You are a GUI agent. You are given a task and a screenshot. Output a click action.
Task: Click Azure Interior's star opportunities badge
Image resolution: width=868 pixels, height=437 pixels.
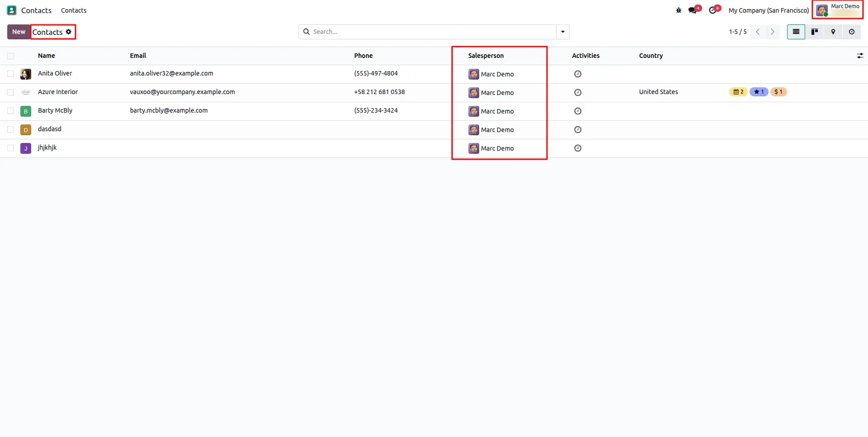click(x=759, y=92)
